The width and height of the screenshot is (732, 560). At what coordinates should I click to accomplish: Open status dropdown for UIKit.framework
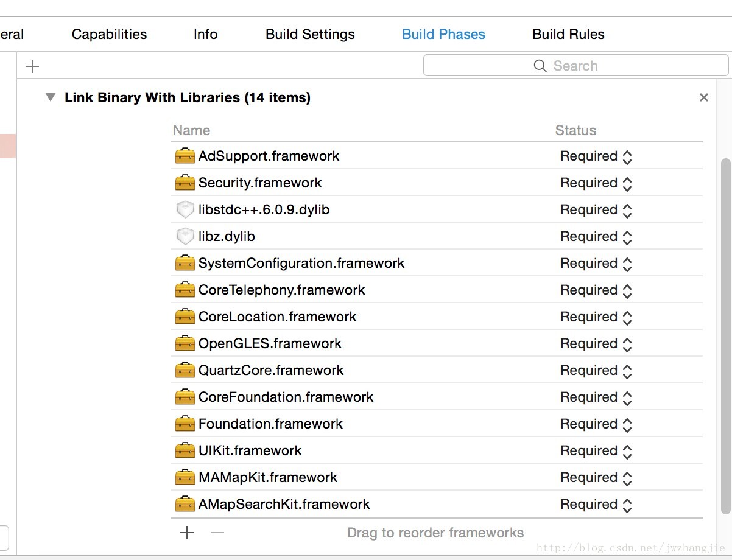[x=596, y=451]
